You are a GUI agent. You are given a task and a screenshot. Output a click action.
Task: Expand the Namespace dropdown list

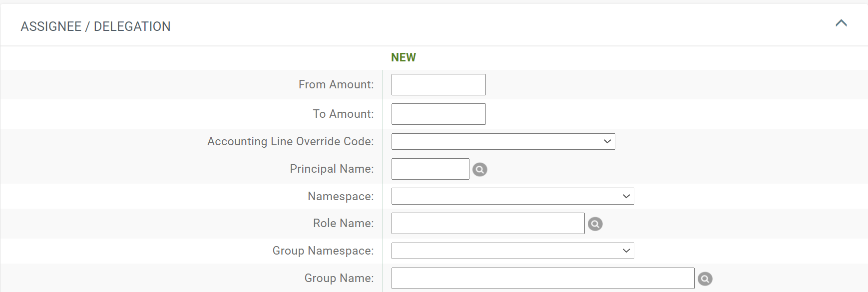pyautogui.click(x=512, y=196)
